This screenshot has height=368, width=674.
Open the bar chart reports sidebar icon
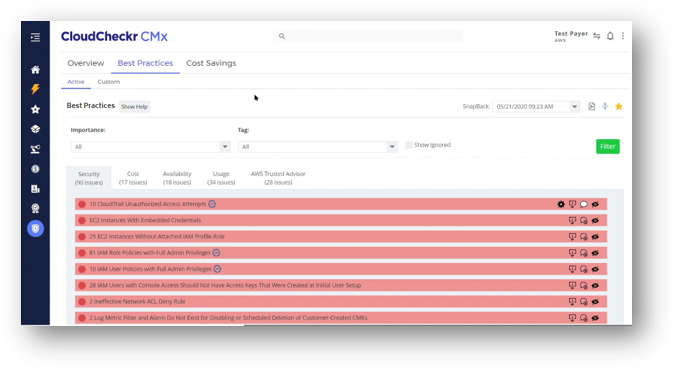click(x=35, y=189)
